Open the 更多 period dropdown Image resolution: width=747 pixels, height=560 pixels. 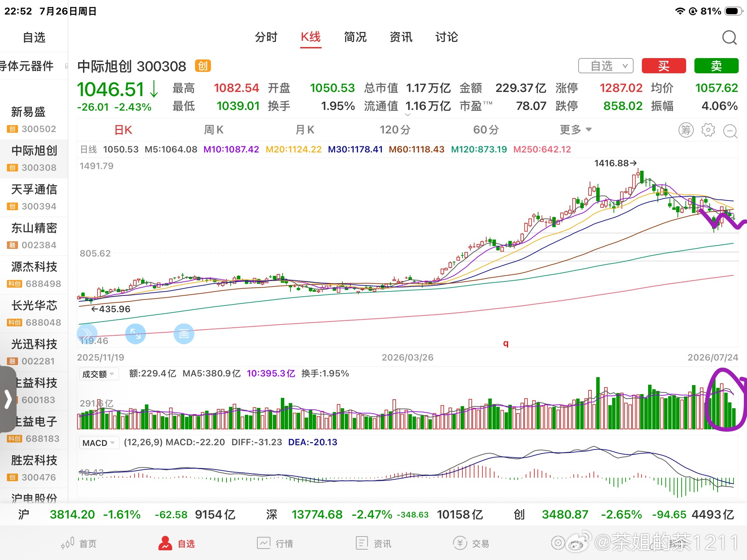coord(576,130)
